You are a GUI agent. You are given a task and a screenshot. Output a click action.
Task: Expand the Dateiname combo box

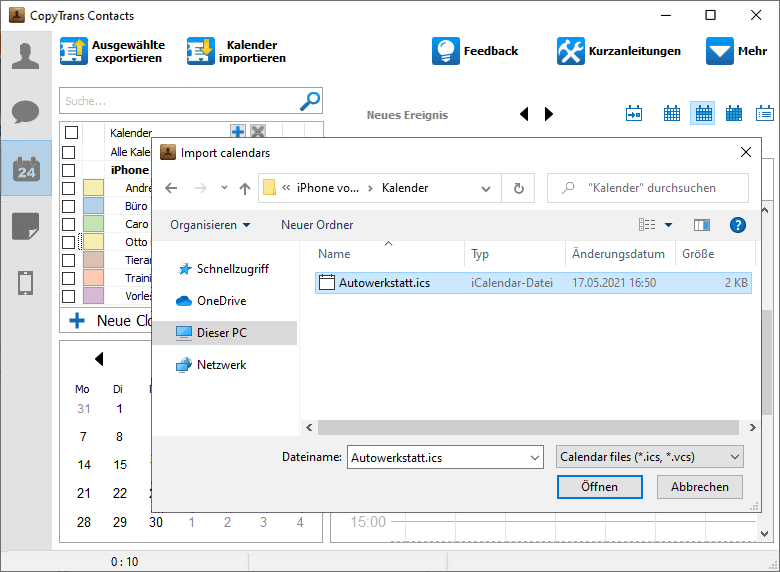click(535, 458)
